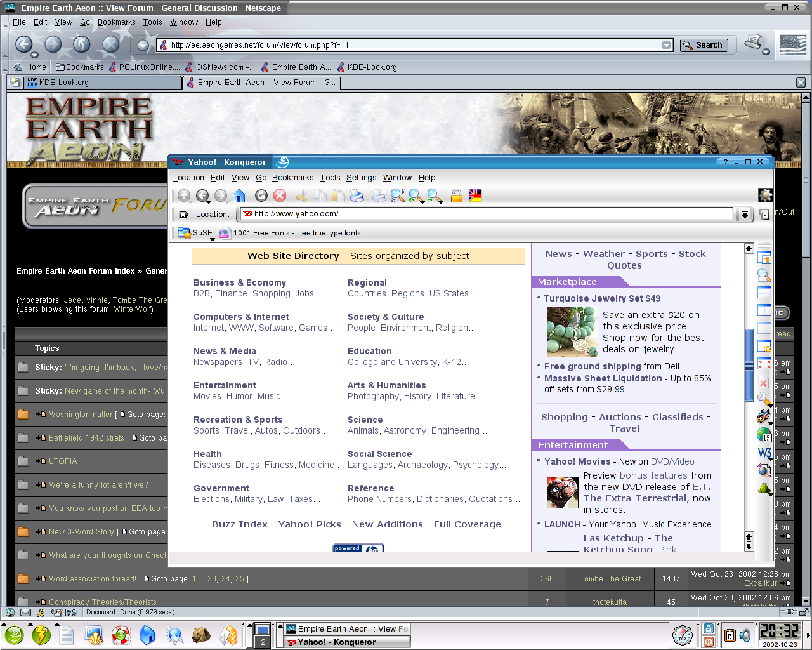The image size is (812, 650).
Task: Click the Turquoise Jewelry Set $49 link
Action: [602, 298]
